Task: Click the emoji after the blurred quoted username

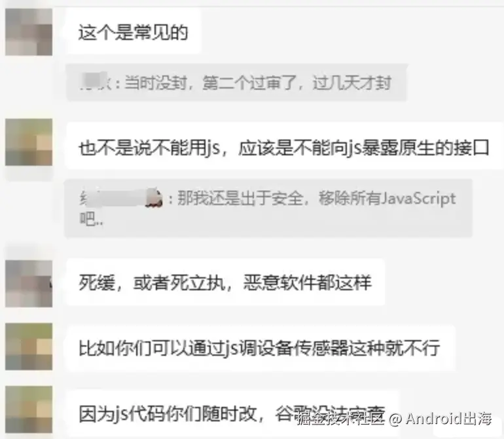Action: point(154,199)
